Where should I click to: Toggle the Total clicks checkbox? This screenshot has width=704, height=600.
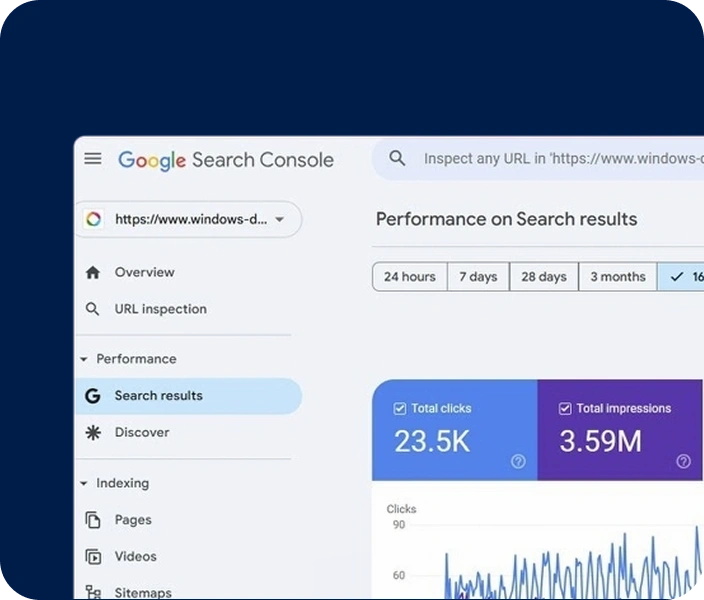pyautogui.click(x=400, y=408)
